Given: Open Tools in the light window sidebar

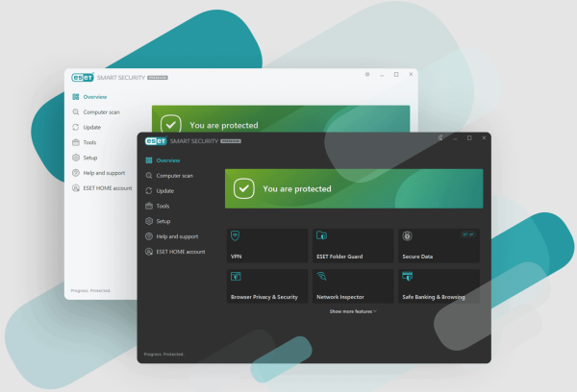Looking at the screenshot, I should pyautogui.click(x=85, y=142).
